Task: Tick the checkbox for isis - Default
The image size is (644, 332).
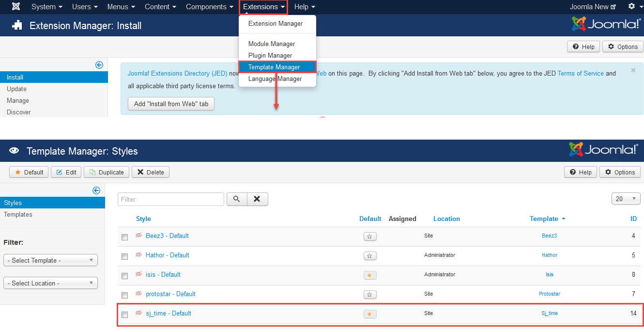Action: (124, 276)
